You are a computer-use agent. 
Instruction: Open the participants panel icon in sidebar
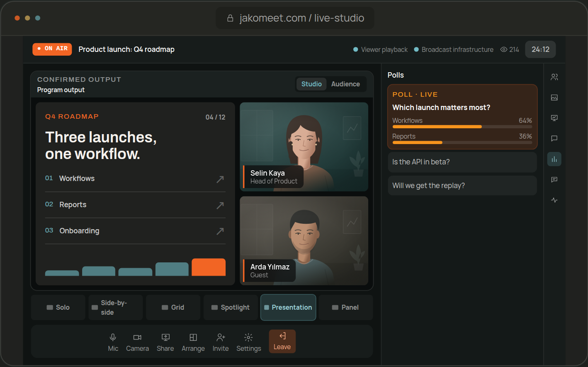(554, 77)
